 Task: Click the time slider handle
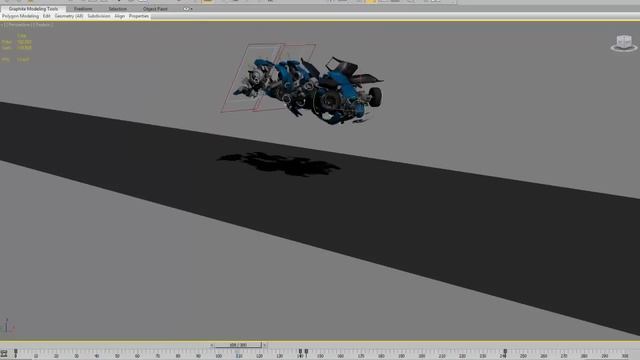[x=238, y=345]
